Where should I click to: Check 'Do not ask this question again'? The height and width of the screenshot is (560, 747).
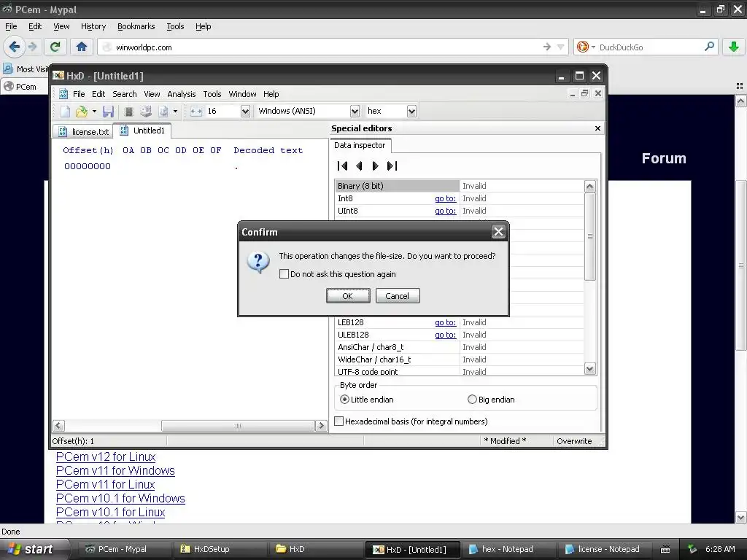pos(284,274)
